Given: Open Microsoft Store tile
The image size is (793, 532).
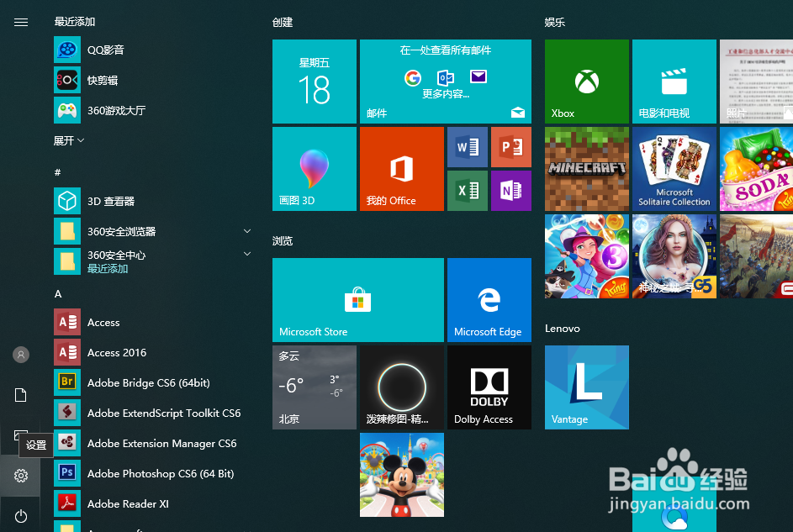Looking at the screenshot, I should click(x=358, y=300).
